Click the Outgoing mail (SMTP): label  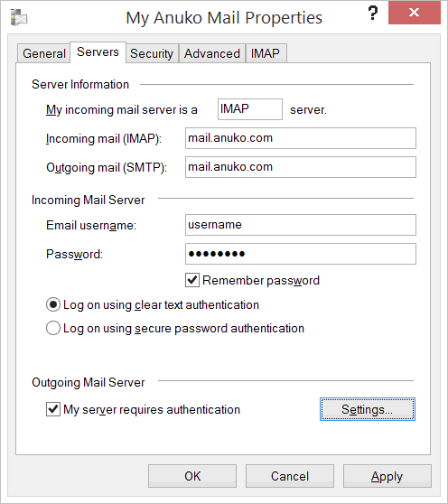click(107, 168)
